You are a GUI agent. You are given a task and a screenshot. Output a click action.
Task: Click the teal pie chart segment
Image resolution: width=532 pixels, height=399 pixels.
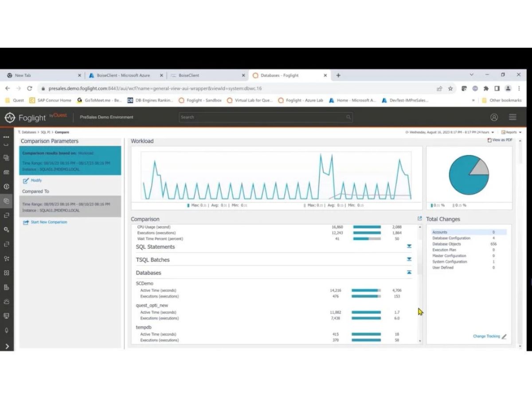pos(465,177)
